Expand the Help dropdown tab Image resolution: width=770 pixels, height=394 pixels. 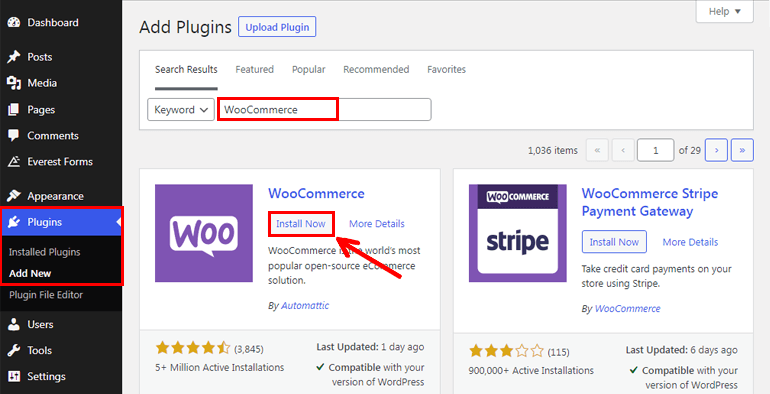pos(724,11)
